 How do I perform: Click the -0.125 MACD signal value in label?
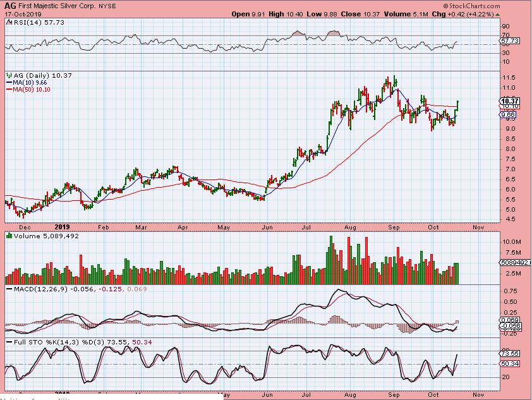(x=111, y=289)
